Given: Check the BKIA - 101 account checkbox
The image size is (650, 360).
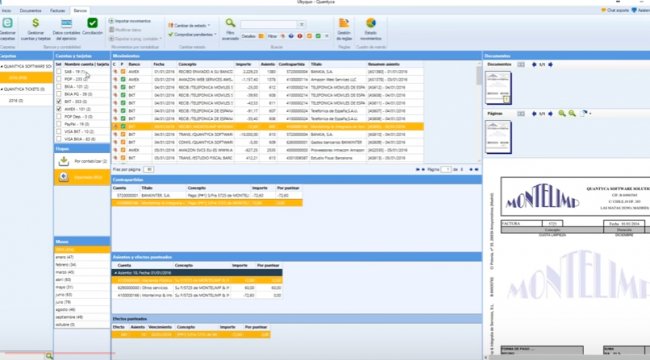Looking at the screenshot, I should tap(58, 86).
